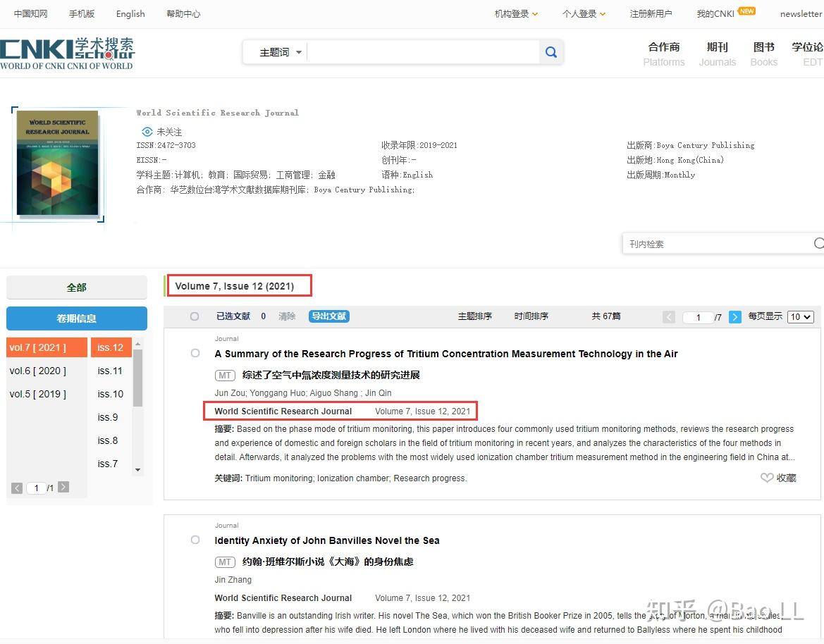
Task: Select iss.10 issue
Action: [x=111, y=394]
